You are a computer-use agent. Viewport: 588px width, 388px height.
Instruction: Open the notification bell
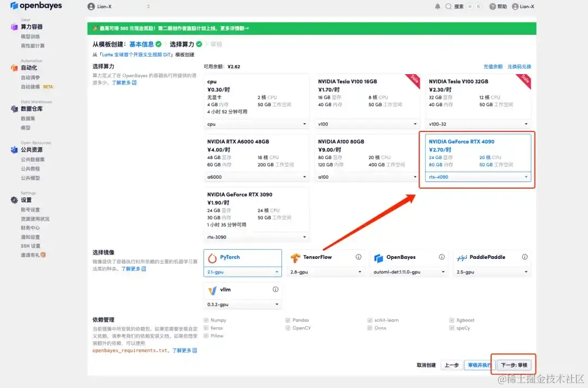(x=437, y=7)
